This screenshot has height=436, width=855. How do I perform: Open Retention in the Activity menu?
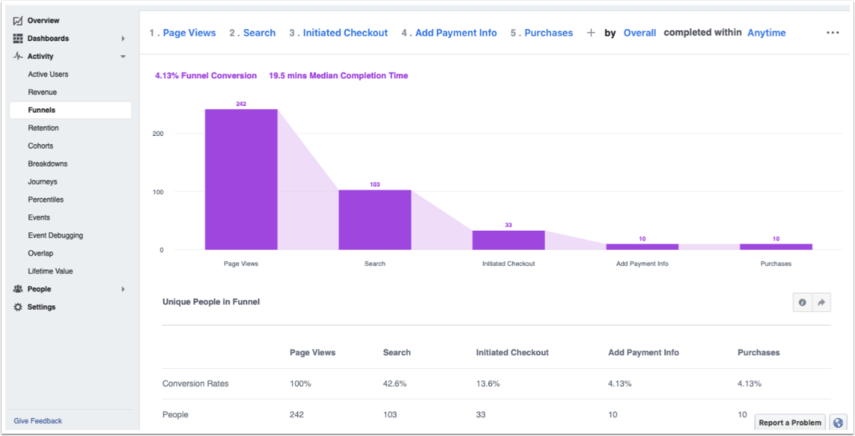[43, 128]
